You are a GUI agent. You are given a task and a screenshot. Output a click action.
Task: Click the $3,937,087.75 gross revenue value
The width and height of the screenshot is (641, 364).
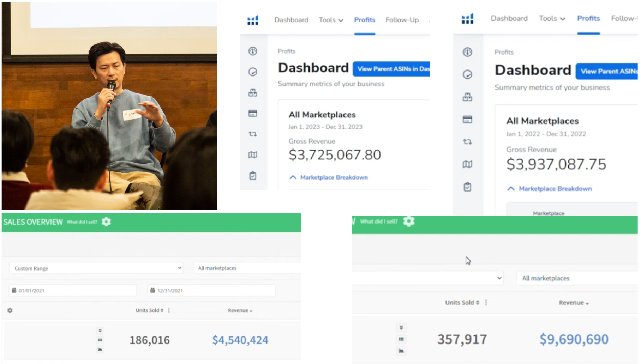[x=556, y=164]
